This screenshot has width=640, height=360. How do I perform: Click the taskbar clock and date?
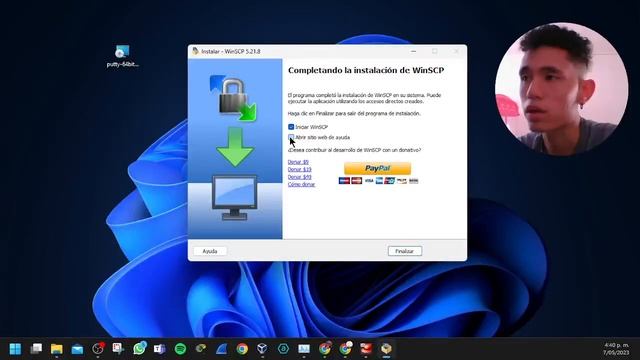coord(616,349)
